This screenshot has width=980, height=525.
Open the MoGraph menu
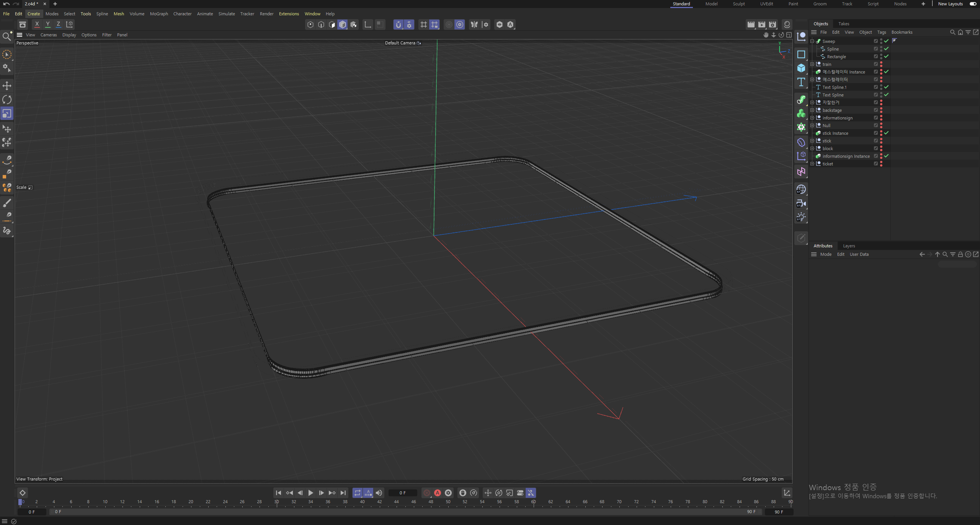click(x=159, y=14)
